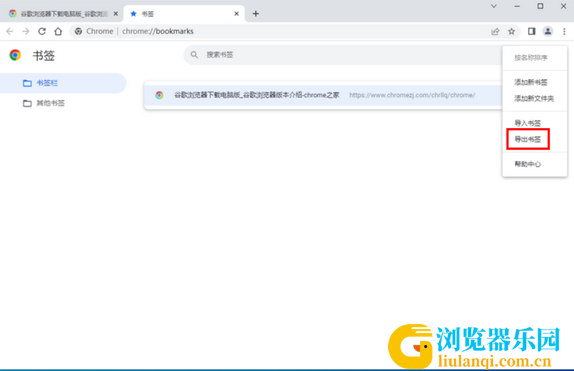Screen dimensions: 574x371
Task: Share this page icon in address bar
Action: 495,31
